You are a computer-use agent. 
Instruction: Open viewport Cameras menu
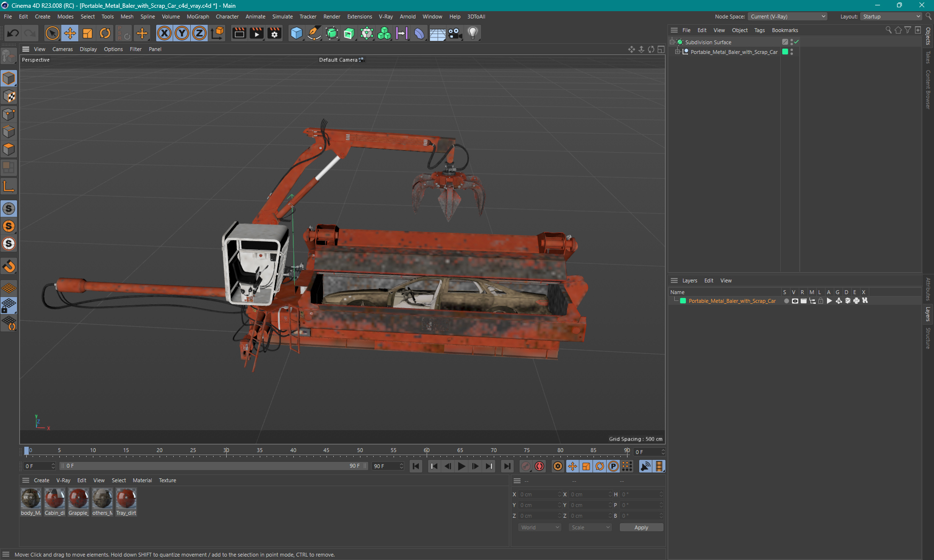pyautogui.click(x=62, y=49)
